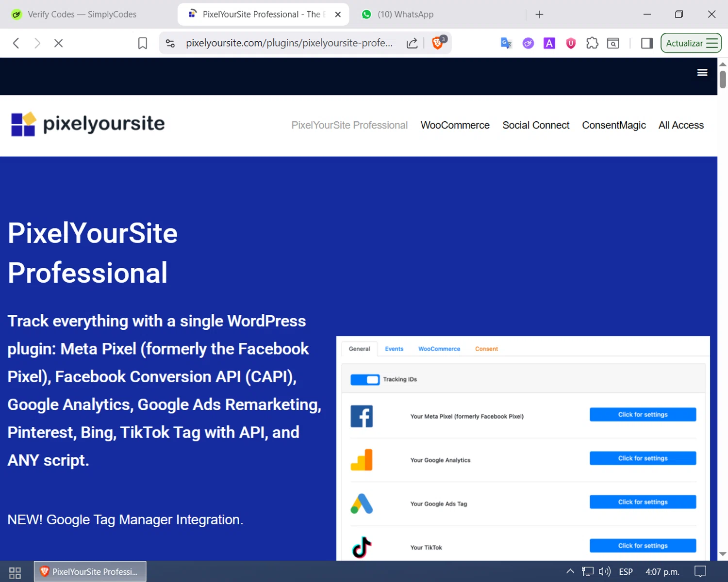Stop the page from loading

59,43
